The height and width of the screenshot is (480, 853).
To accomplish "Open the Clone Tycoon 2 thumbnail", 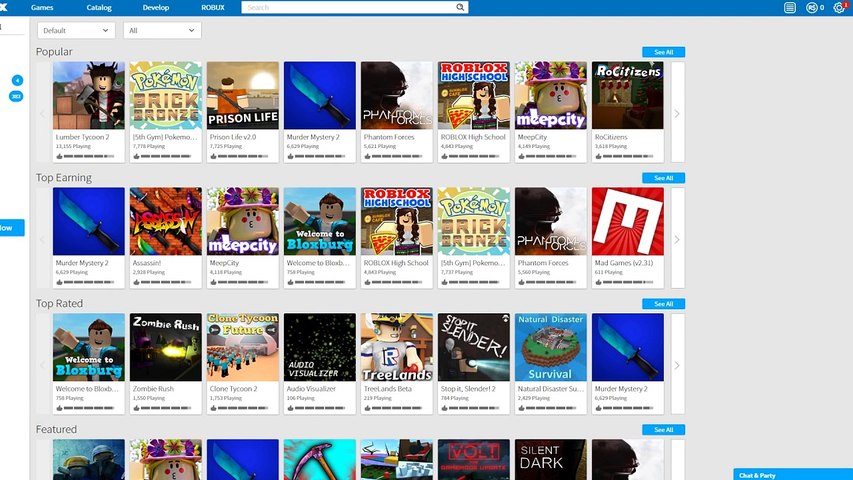I will [243, 347].
